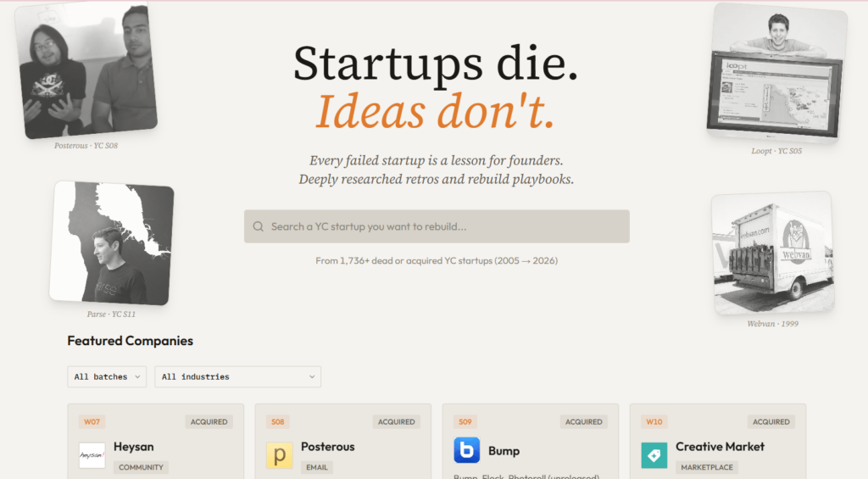Click the MARKETPLACE tag on Creative Market
The width and height of the screenshot is (868, 479).
[706, 467]
